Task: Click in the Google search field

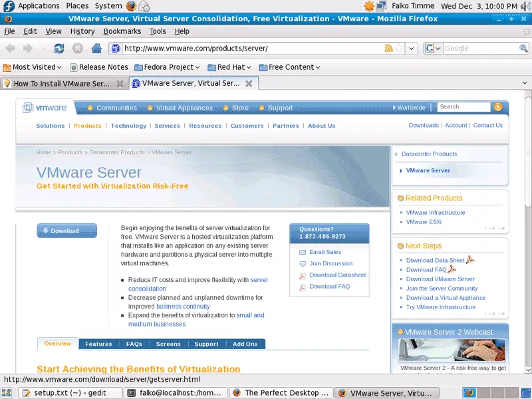Action: (481, 49)
